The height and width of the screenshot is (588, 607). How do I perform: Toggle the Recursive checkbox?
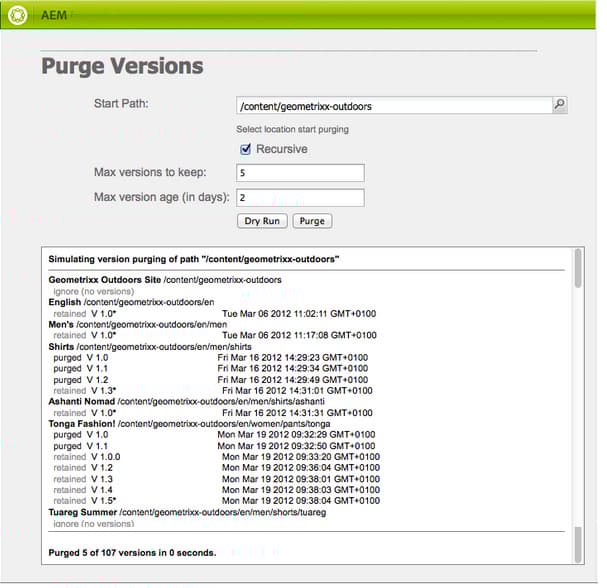coord(245,149)
